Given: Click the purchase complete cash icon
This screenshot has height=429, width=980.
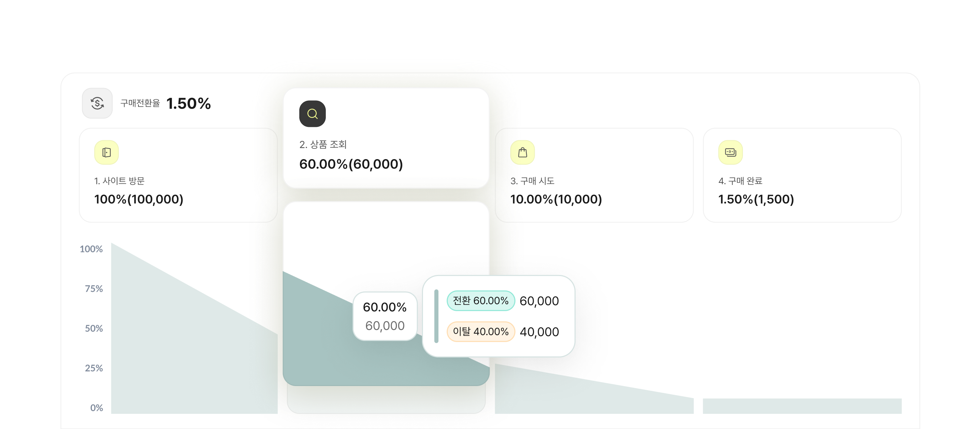Looking at the screenshot, I should pyautogui.click(x=731, y=152).
